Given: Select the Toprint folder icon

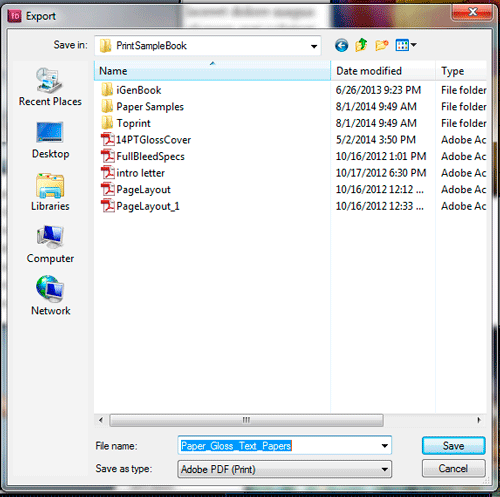Looking at the screenshot, I should click(107, 123).
